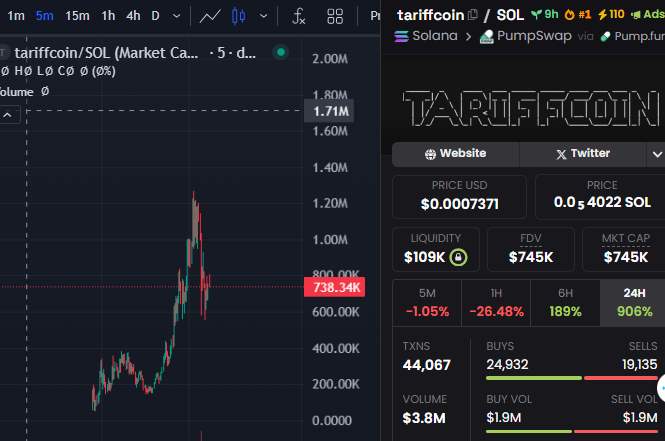Select the 1H change period tab
Viewport: 665px width, 441px height.
pyautogui.click(x=496, y=303)
